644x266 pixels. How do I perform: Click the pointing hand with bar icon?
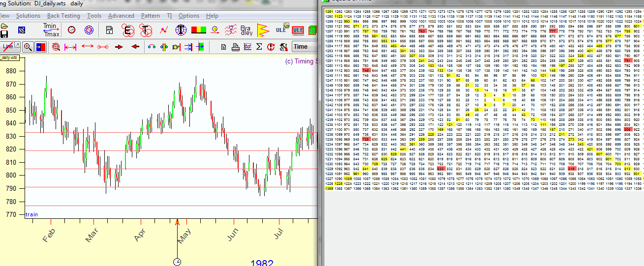pos(177,47)
